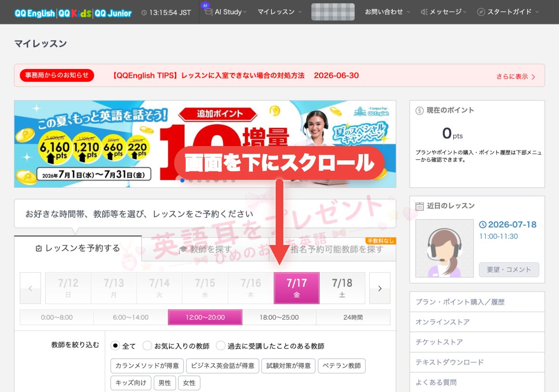
Task: Select the 7/14 火 date
Action: coord(160,288)
